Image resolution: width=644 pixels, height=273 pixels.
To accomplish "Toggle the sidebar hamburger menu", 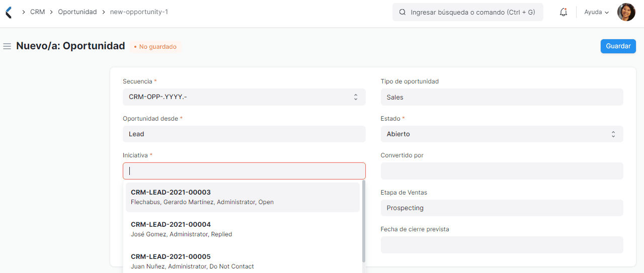I will 7,46.
